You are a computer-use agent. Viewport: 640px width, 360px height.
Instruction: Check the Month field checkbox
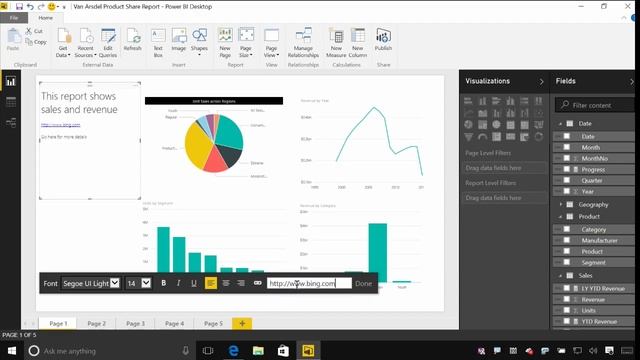(567, 147)
